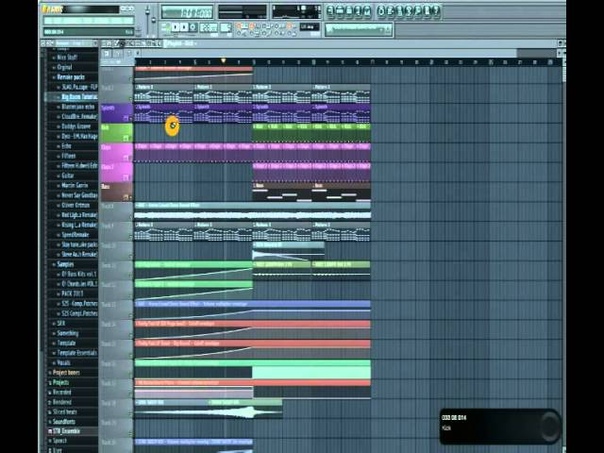Click the Martin Garrix item in browser

(x=74, y=185)
